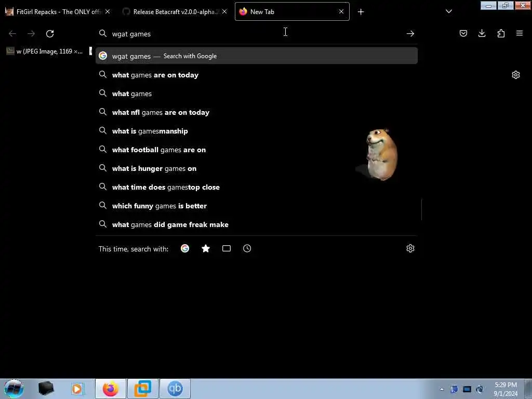Close the New Tab tab
Image resolution: width=532 pixels, height=399 pixels.
click(341, 11)
